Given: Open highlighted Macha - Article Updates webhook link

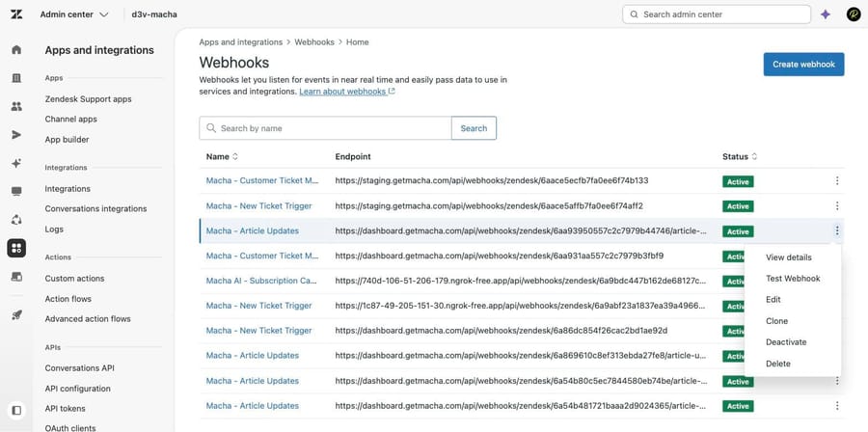Looking at the screenshot, I should (x=253, y=230).
